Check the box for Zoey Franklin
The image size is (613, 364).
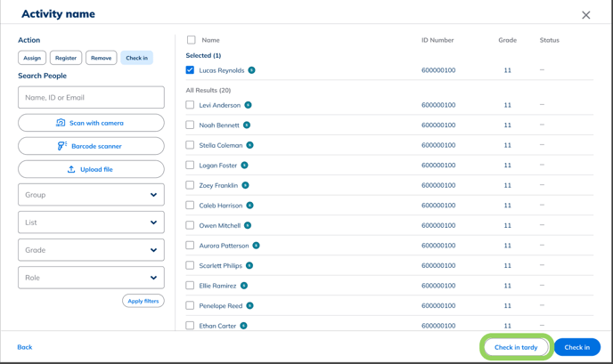click(x=190, y=185)
